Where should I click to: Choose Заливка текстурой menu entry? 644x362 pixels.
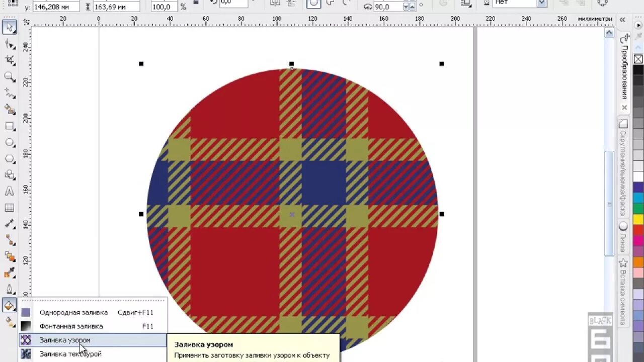92,354
